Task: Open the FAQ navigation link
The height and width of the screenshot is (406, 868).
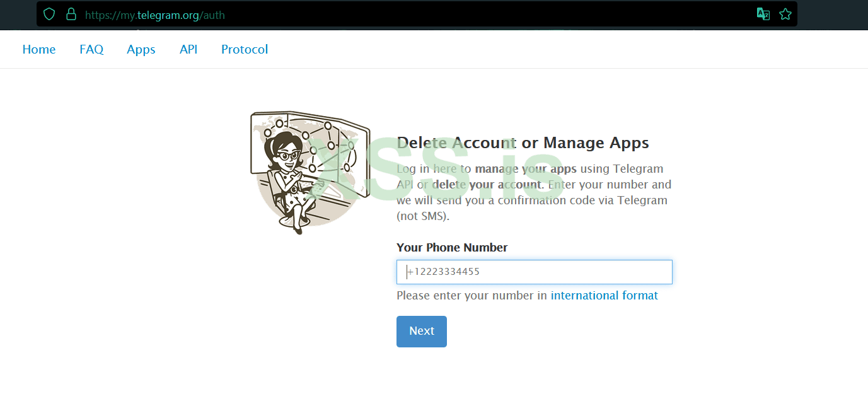Action: coord(91,49)
